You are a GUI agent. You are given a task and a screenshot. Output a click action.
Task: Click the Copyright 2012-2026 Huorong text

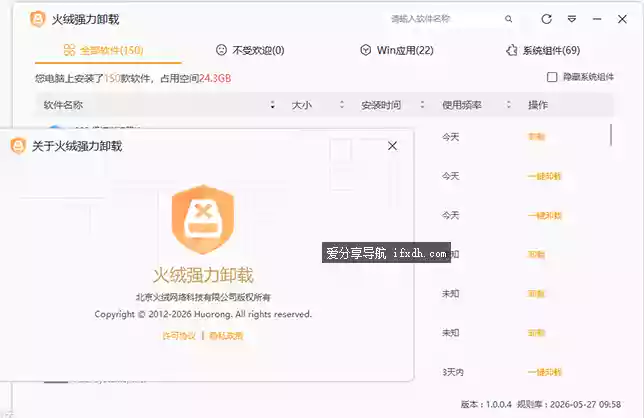tap(203, 314)
